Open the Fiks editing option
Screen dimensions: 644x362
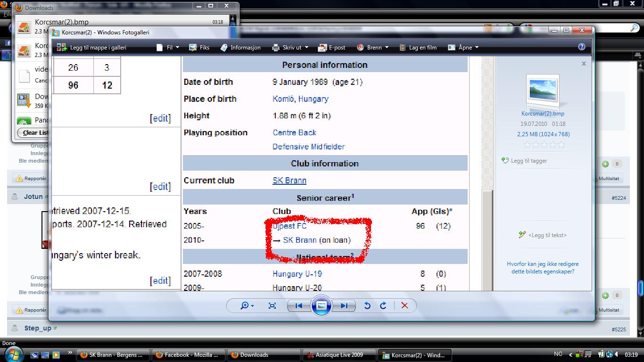199,47
